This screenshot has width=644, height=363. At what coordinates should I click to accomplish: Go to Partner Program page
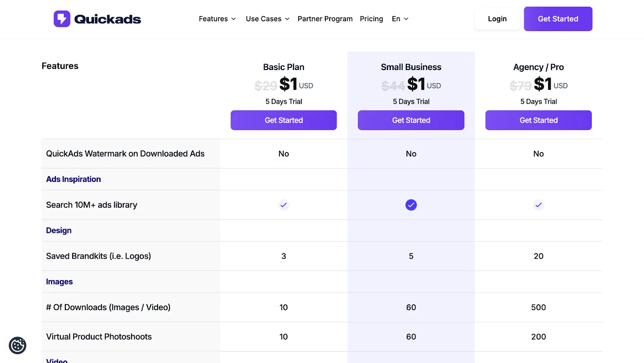tap(325, 19)
